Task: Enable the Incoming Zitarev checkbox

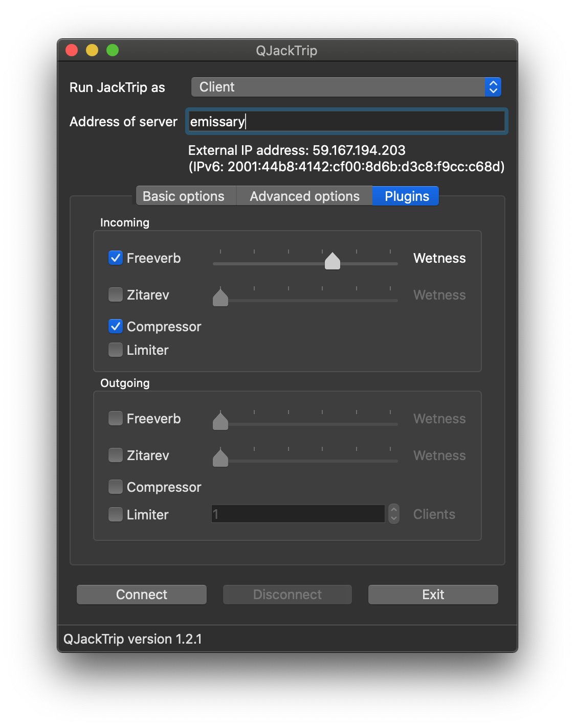Action: pyautogui.click(x=116, y=294)
